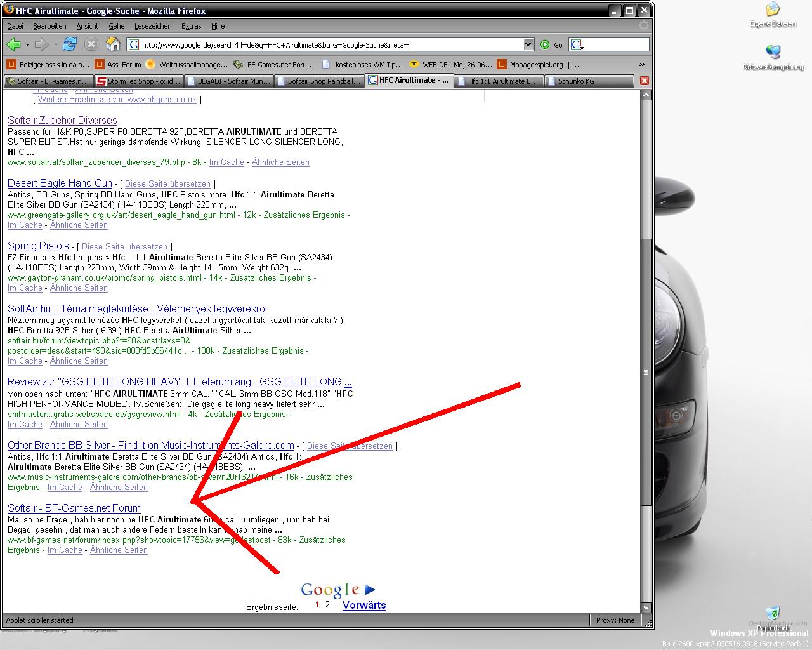
Task: Open the SoftAir.hu Téma megtekintése result
Action: [x=137, y=308]
